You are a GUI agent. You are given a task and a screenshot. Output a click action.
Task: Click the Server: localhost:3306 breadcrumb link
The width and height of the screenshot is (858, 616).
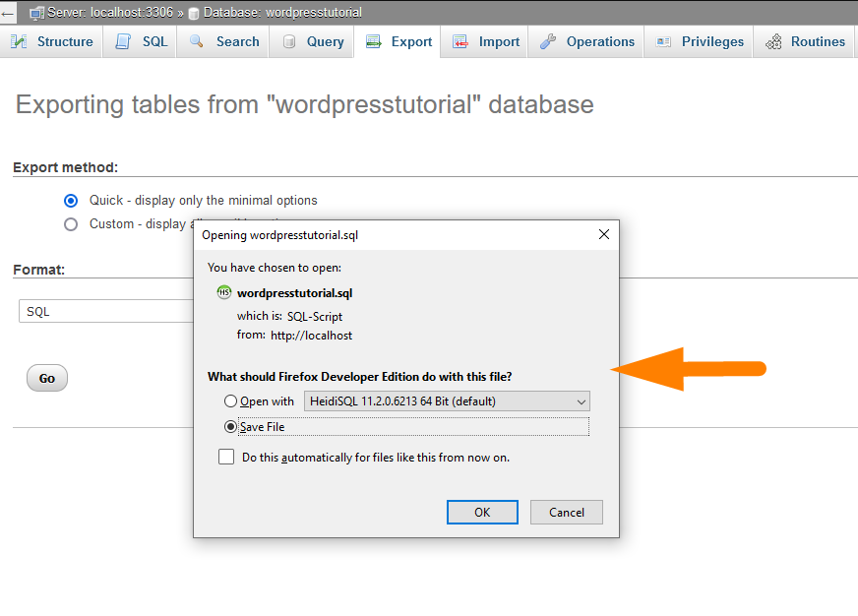pyautogui.click(x=110, y=13)
